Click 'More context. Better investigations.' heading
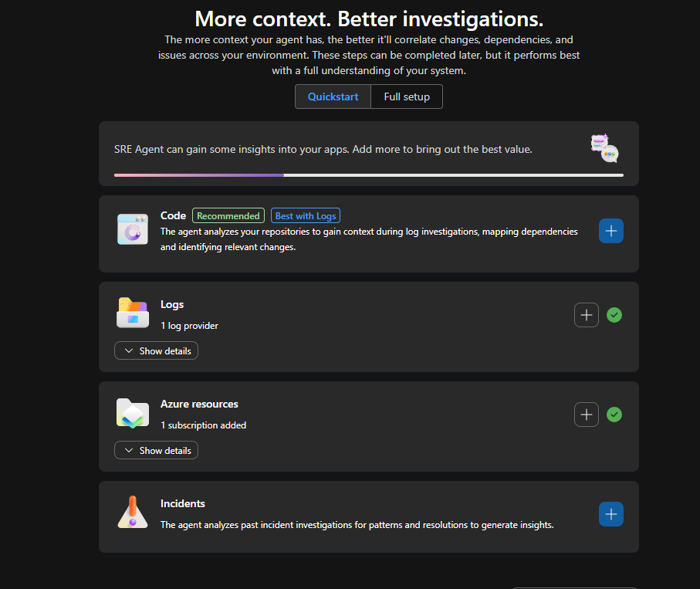The height and width of the screenshot is (589, 700). click(x=369, y=19)
